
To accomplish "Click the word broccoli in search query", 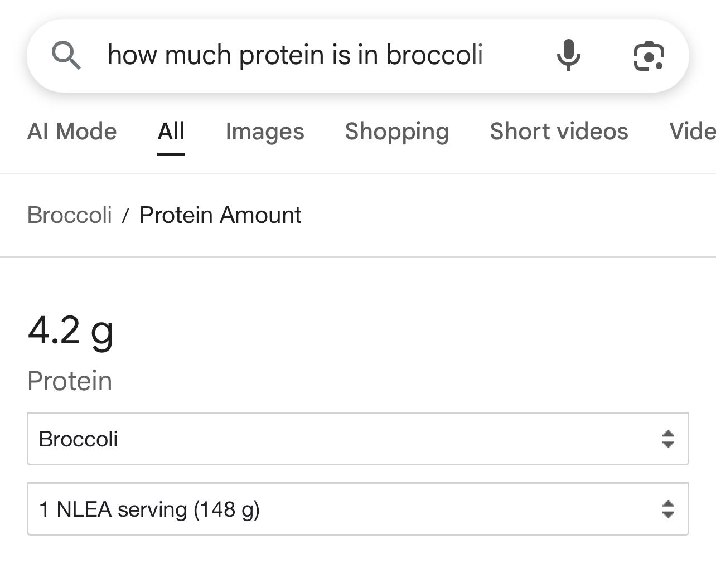I will (x=434, y=55).
